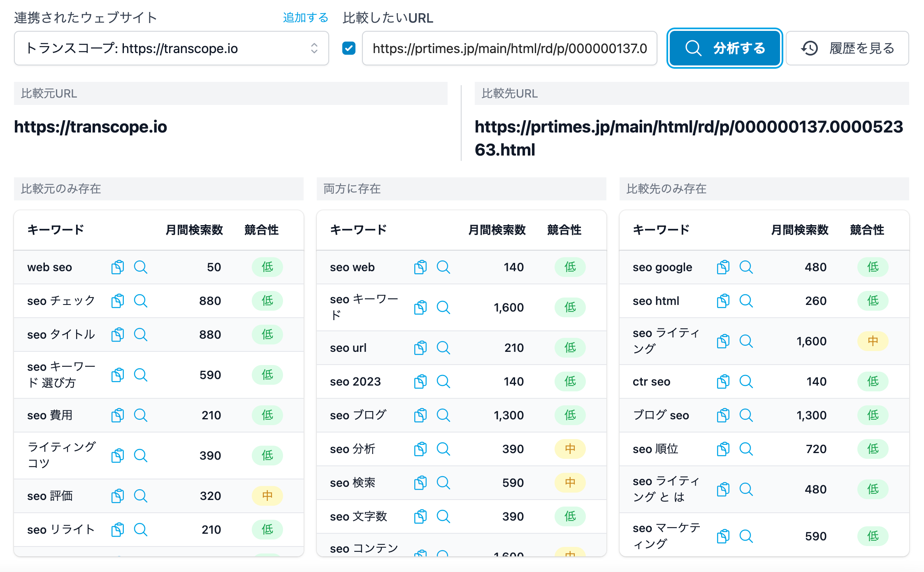Click the 分析する button

pyautogui.click(x=724, y=48)
